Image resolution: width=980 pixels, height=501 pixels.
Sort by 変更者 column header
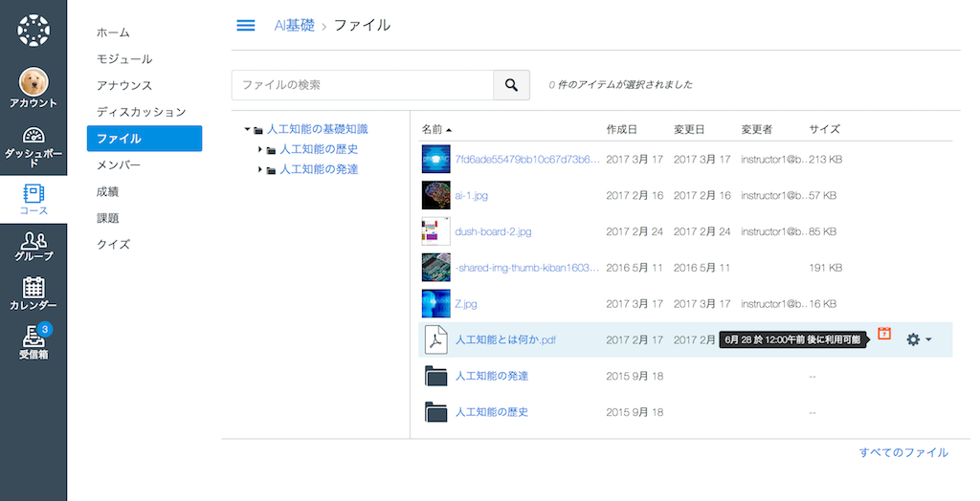click(x=756, y=129)
